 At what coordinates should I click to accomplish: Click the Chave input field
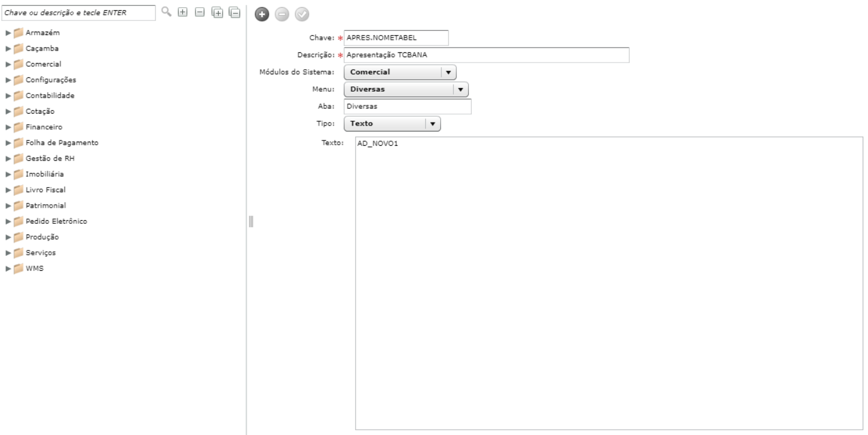coord(396,38)
